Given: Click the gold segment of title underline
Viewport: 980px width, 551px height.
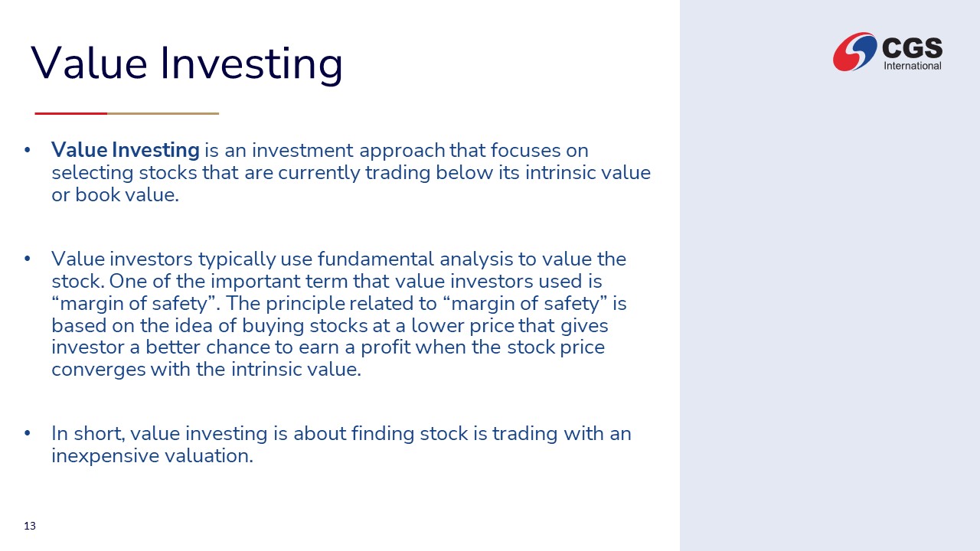Looking at the screenshot, I should [162, 113].
